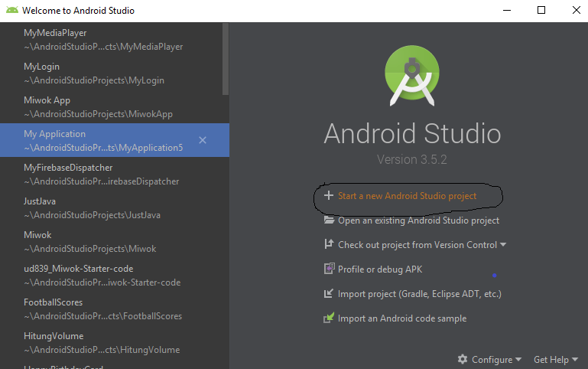Remove My Application from recent projects list
The height and width of the screenshot is (369, 588).
tap(203, 140)
